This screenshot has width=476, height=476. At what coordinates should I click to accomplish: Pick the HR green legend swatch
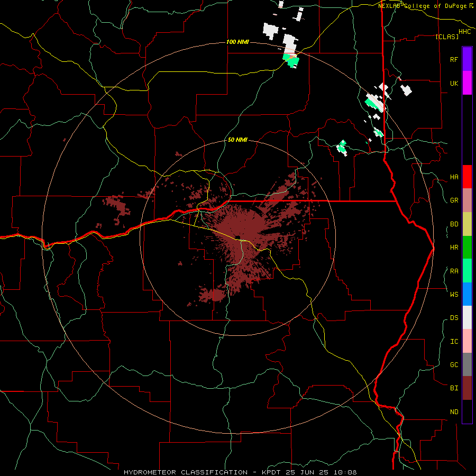click(x=467, y=248)
